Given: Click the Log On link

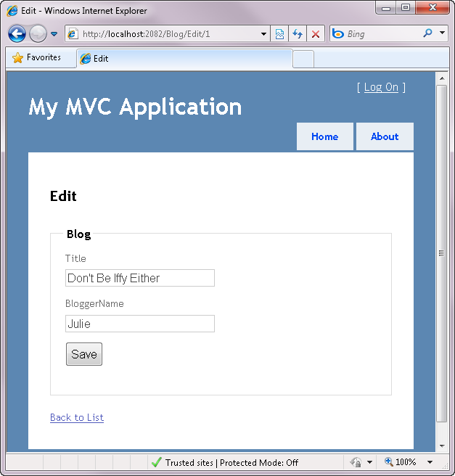Looking at the screenshot, I should [x=381, y=87].
